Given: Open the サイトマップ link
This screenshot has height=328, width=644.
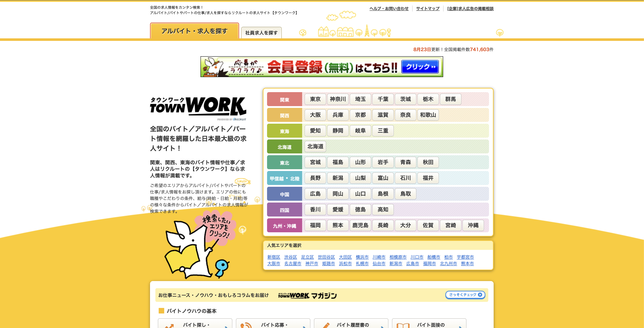Looking at the screenshot, I should (427, 8).
